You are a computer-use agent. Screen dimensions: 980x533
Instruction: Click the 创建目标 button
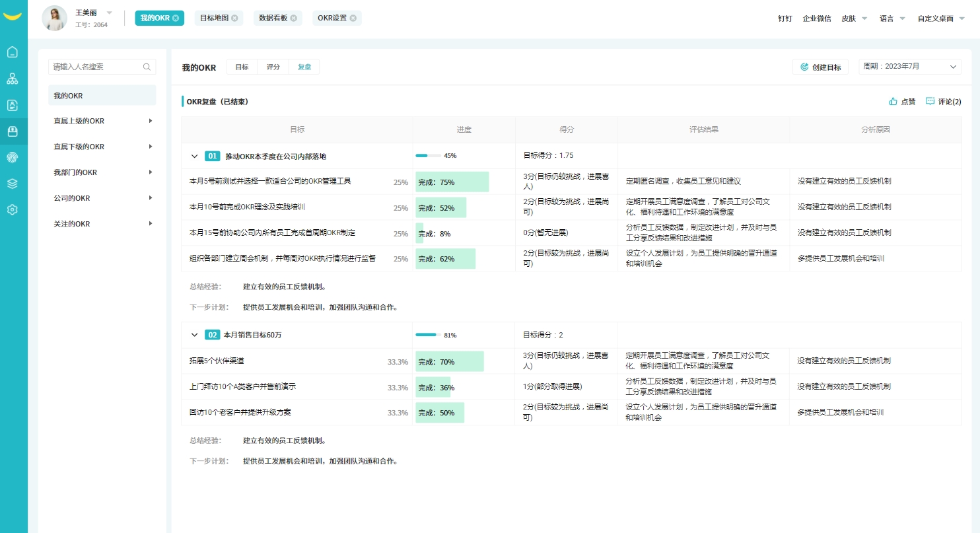coord(820,67)
